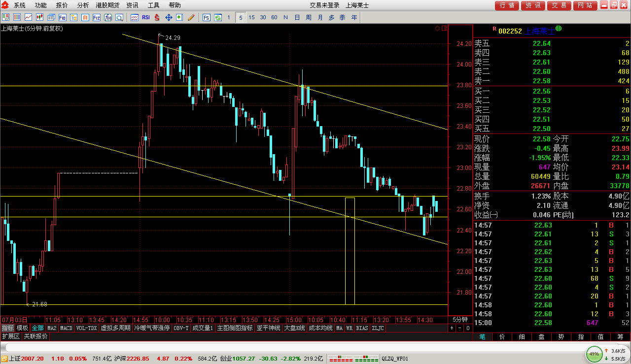Viewport: 631px width, 364px height.
Task: Click the 交易 button at top right
Action: pos(559,5)
